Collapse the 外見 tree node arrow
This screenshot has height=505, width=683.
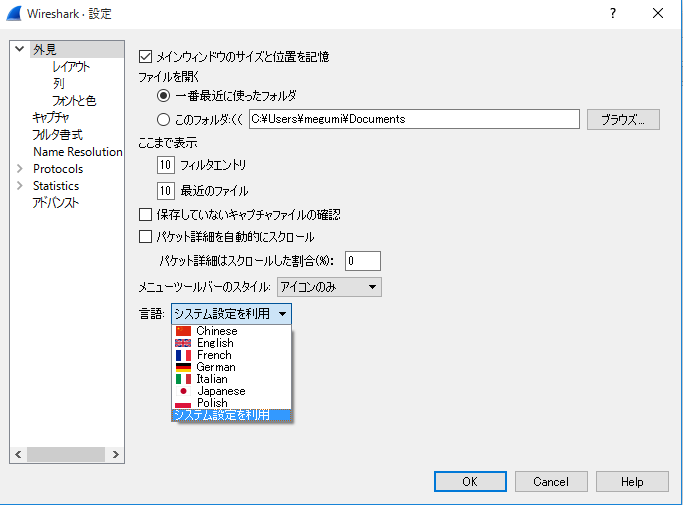tap(19, 49)
